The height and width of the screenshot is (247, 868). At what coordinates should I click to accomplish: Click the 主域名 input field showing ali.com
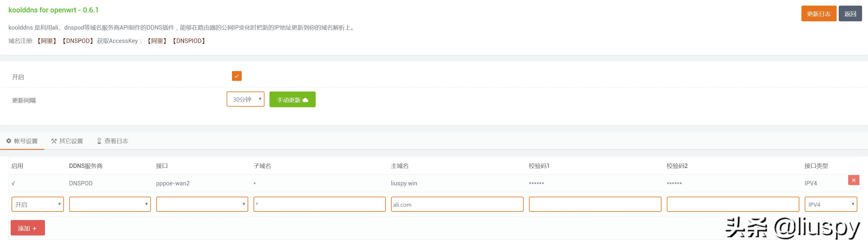point(457,204)
